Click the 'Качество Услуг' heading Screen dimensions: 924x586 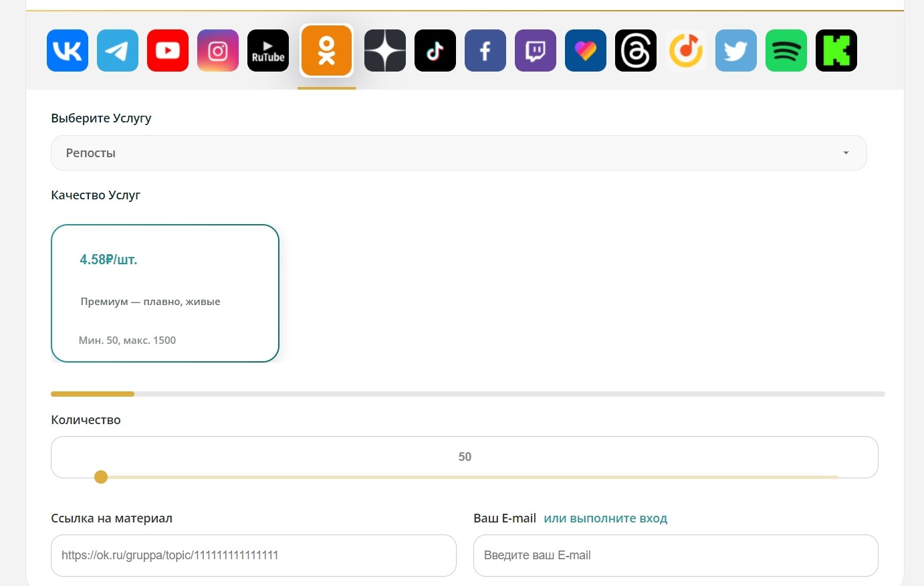click(96, 195)
